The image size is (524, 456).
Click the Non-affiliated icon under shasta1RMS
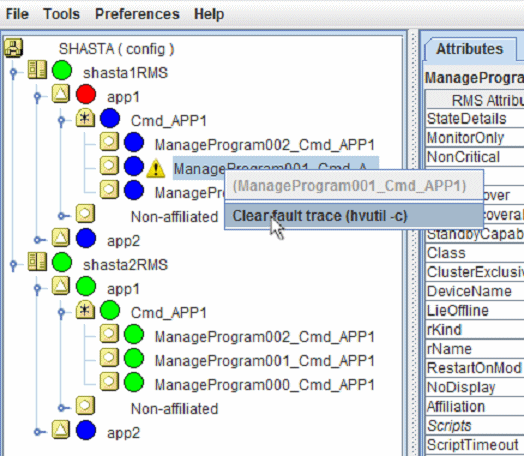(85, 214)
